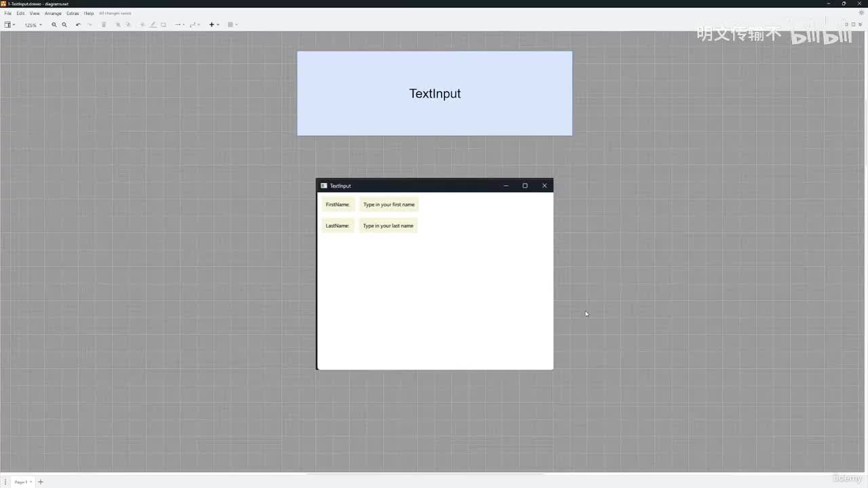Toggle the format panel icon
The image size is (868, 488).
pos(853,24)
